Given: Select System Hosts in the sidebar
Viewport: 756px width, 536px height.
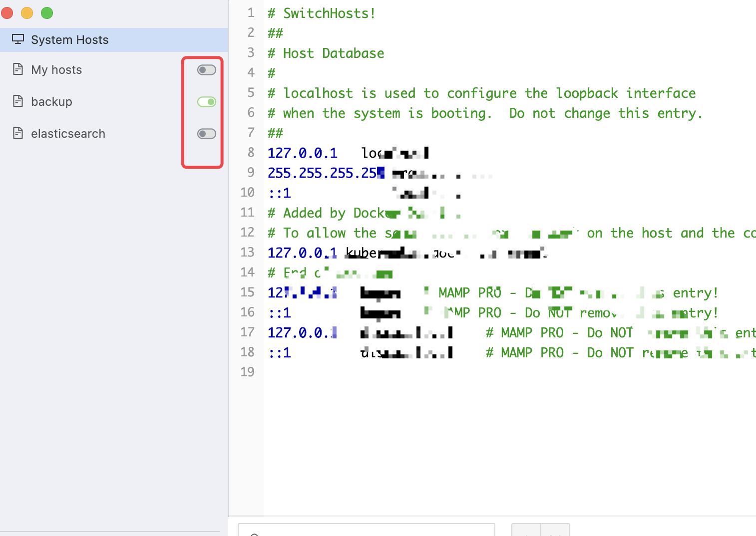Looking at the screenshot, I should (x=114, y=40).
